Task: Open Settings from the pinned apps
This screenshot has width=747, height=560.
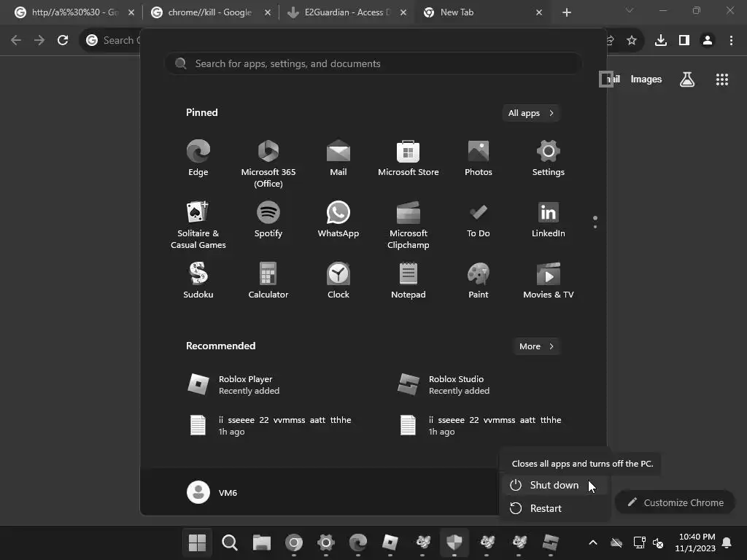Action: 549,158
